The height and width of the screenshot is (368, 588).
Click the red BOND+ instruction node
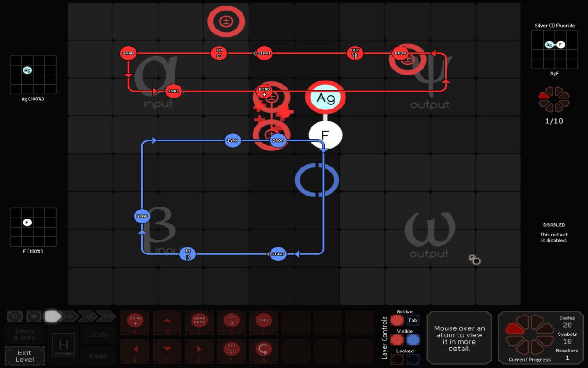pyautogui.click(x=264, y=91)
